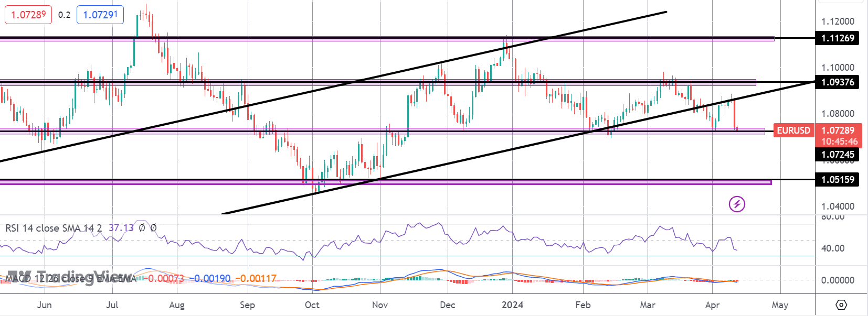
Task: Open chart settings hexagon icon
Action: (841, 304)
